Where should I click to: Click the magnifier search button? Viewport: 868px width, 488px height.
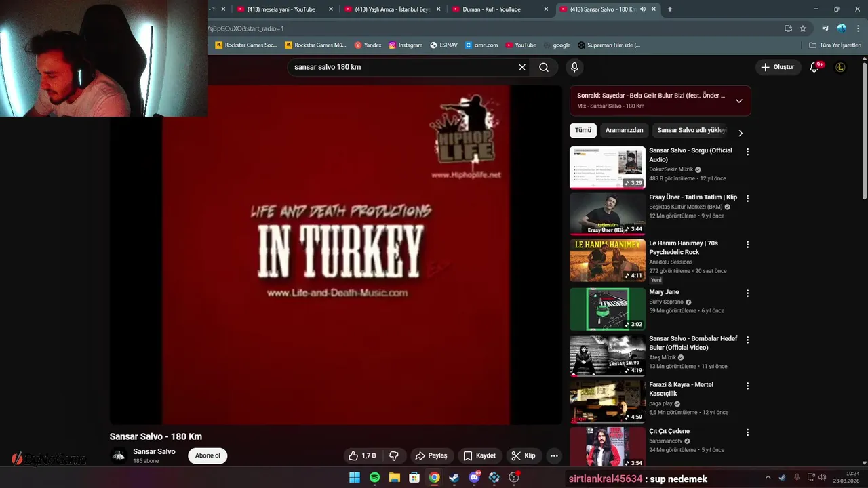click(544, 67)
